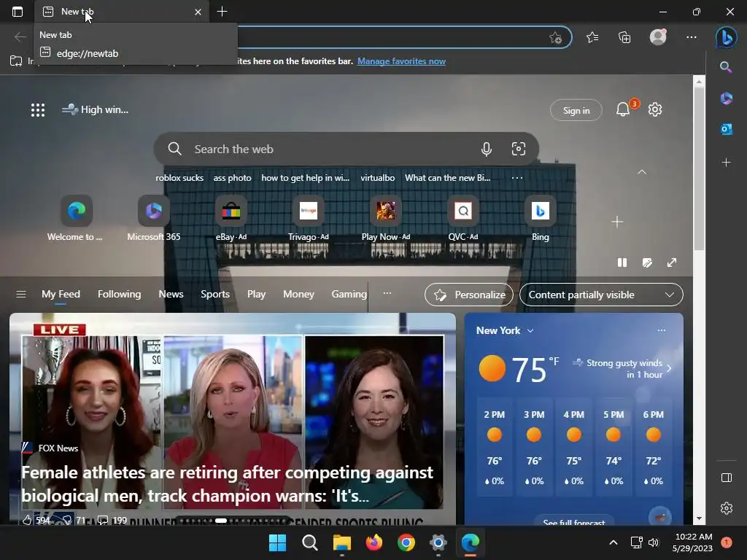Click the Personalize button

click(469, 295)
